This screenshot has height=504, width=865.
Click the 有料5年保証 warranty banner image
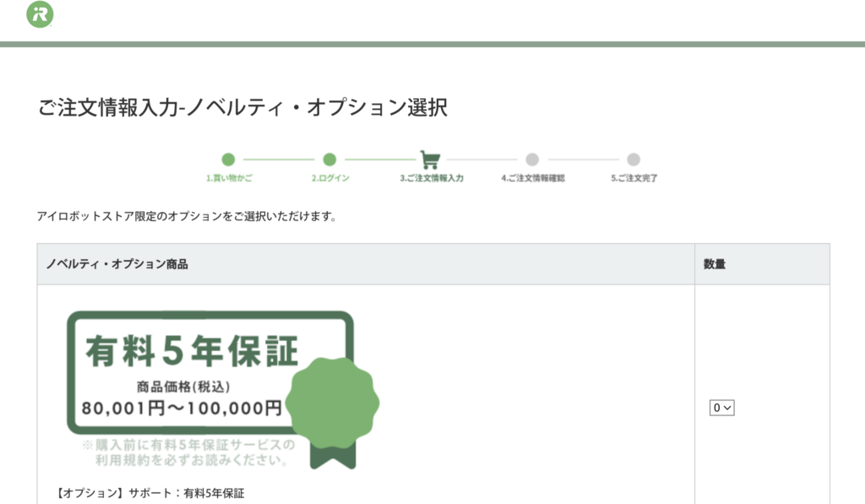[x=223, y=390]
